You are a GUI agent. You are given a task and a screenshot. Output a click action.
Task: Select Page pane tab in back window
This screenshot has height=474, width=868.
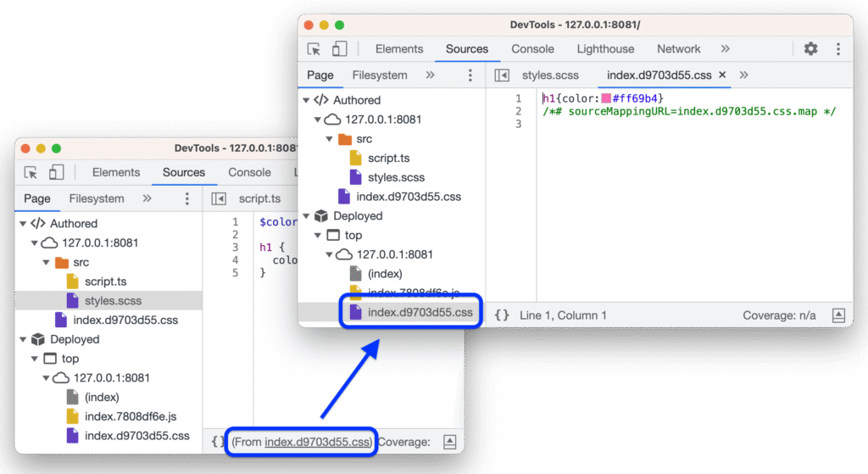[x=37, y=198]
